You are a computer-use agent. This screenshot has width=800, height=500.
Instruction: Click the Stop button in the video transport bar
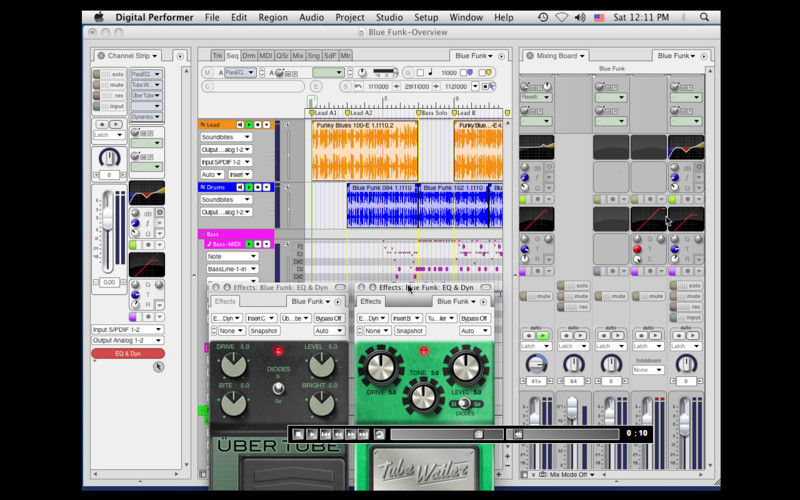[x=298, y=434]
